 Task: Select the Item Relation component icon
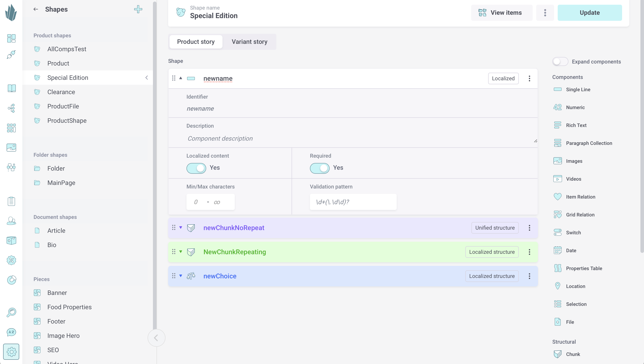(558, 196)
